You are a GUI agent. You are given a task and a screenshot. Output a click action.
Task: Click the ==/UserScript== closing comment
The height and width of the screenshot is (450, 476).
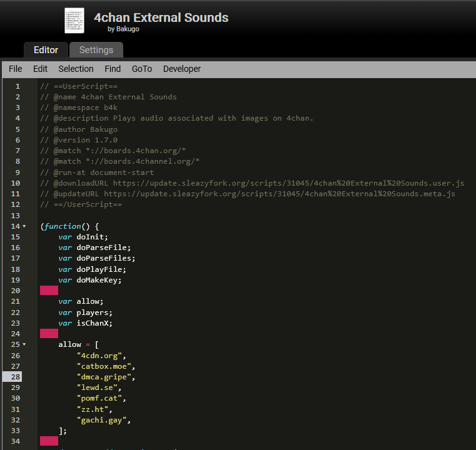point(81,204)
